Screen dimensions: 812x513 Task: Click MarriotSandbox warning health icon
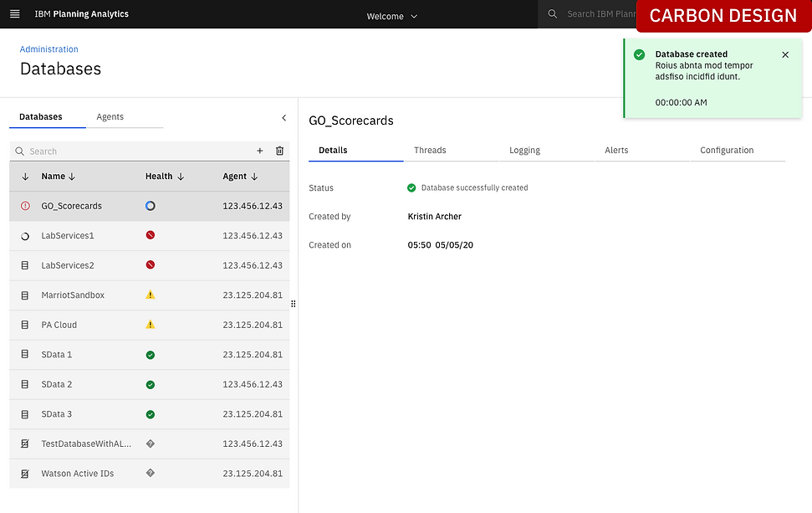pos(151,295)
